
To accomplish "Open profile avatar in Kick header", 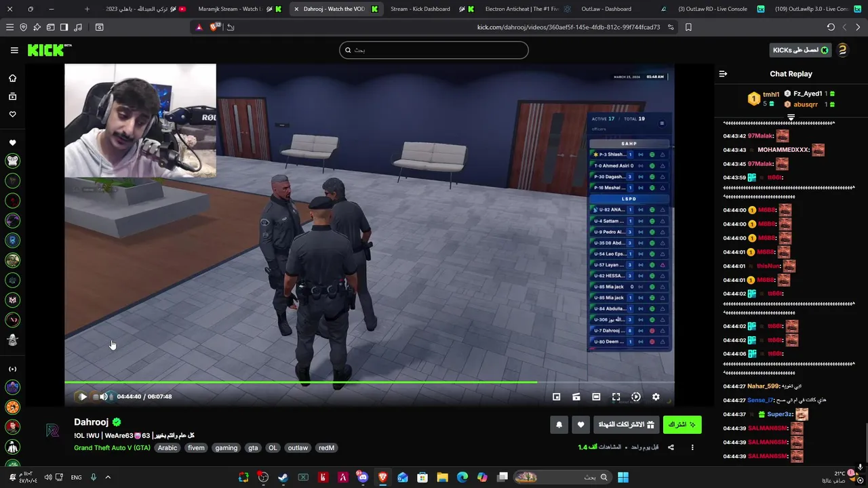I will 842,50.
